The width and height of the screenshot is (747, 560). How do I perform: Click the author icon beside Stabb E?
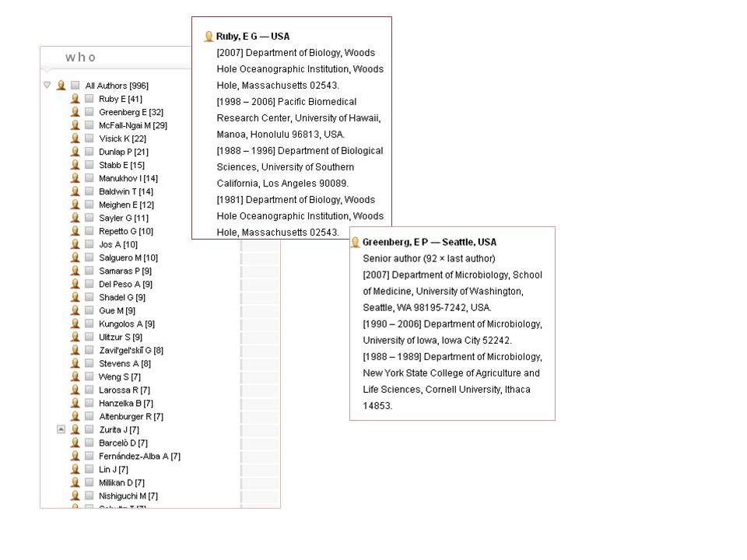(x=75, y=165)
